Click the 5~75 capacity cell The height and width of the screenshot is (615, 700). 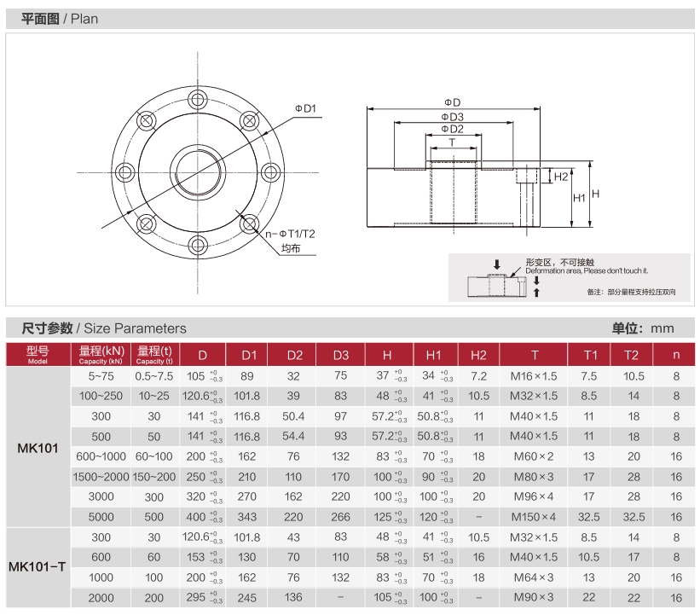[x=101, y=376]
